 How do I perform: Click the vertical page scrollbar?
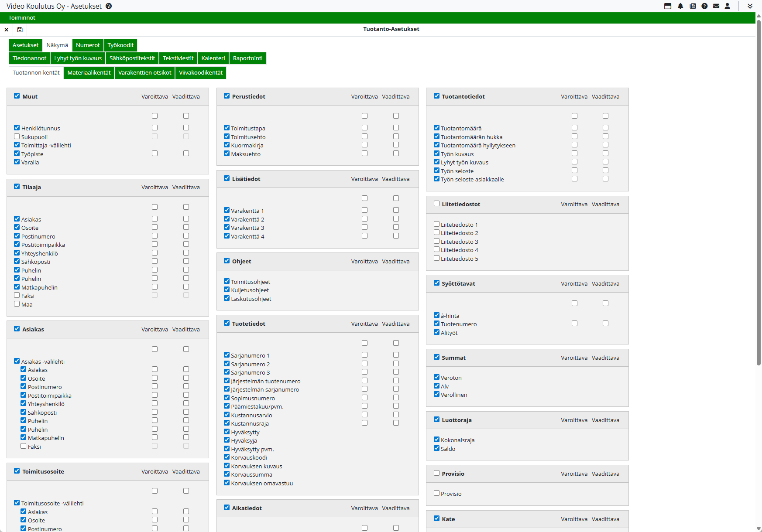click(759, 192)
